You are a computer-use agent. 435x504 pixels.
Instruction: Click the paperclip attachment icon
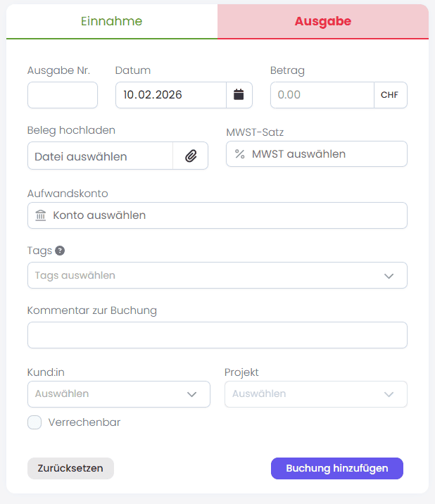tap(191, 156)
